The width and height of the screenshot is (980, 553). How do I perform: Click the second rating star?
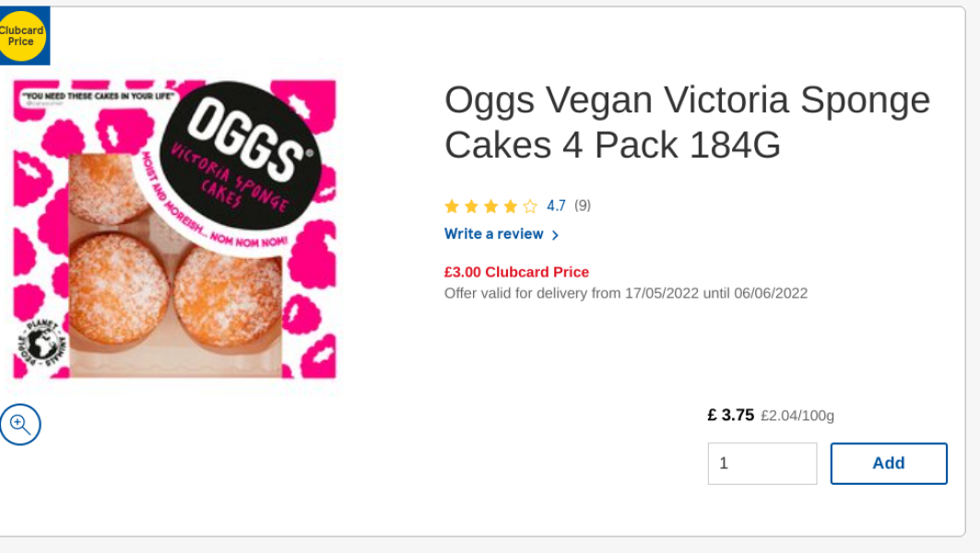click(469, 206)
